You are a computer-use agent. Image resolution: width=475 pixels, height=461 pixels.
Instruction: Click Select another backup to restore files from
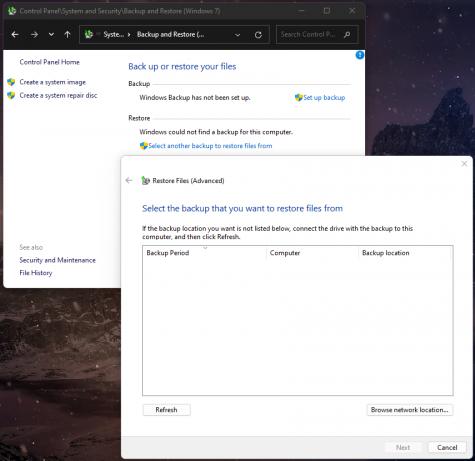210,146
